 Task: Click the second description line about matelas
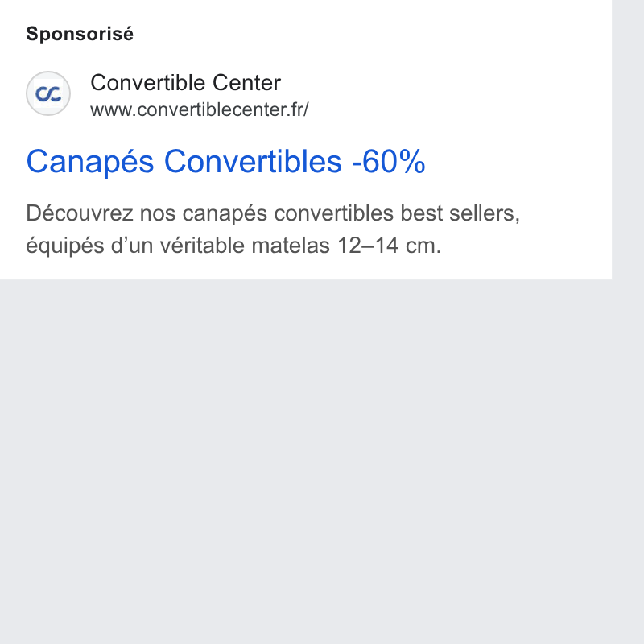tap(233, 246)
